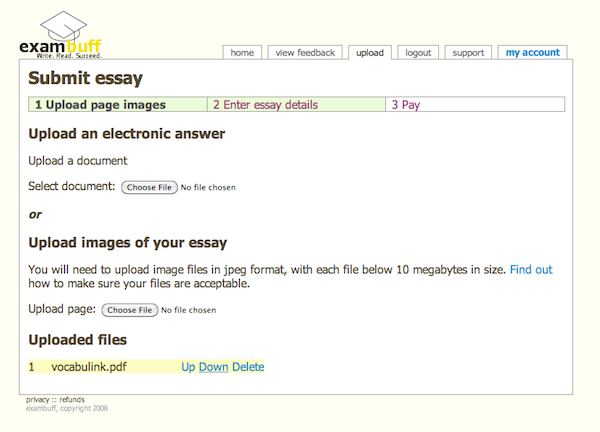Open the support tab
Viewport: 600px width, 432px height.
(x=468, y=52)
